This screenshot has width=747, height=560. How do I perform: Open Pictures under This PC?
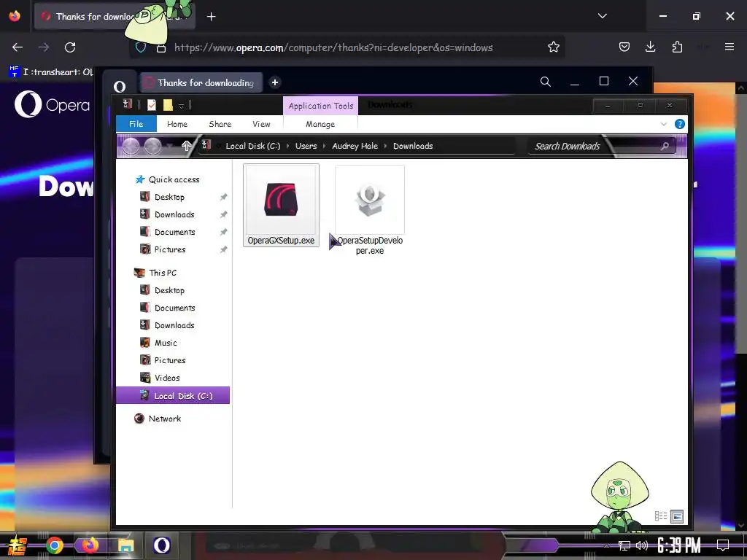click(x=163, y=360)
